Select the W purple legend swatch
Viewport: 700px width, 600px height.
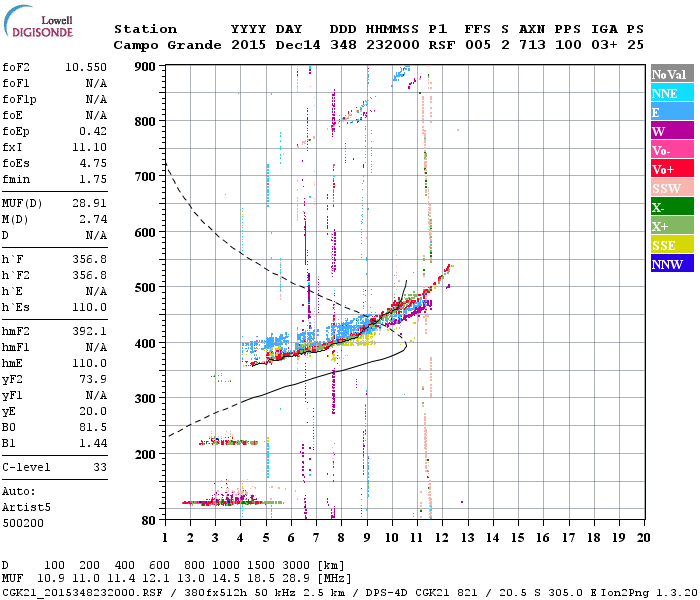[672, 131]
